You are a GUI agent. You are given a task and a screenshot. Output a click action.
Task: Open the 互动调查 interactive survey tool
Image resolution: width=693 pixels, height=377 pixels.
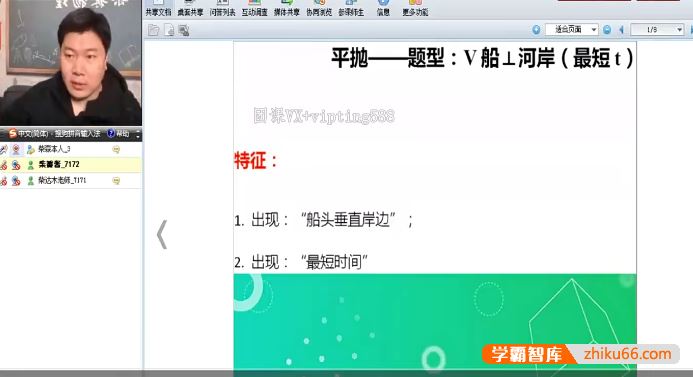tap(255, 9)
